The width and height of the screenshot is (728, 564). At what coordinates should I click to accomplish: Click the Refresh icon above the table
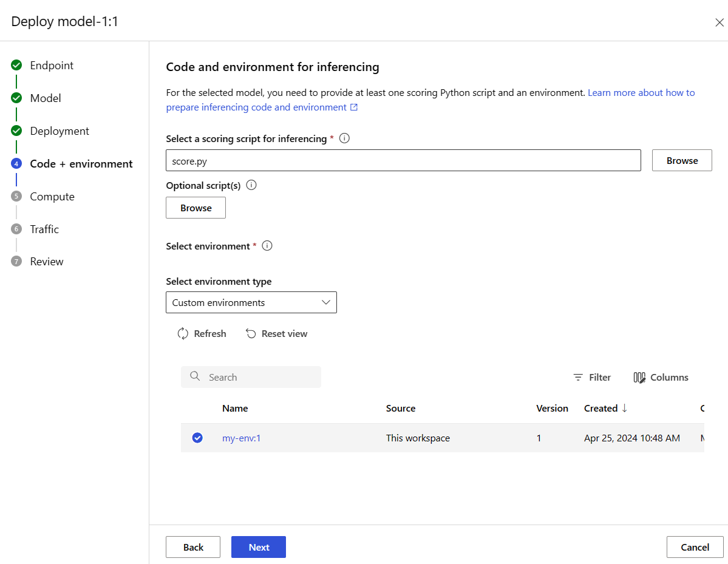coord(183,333)
